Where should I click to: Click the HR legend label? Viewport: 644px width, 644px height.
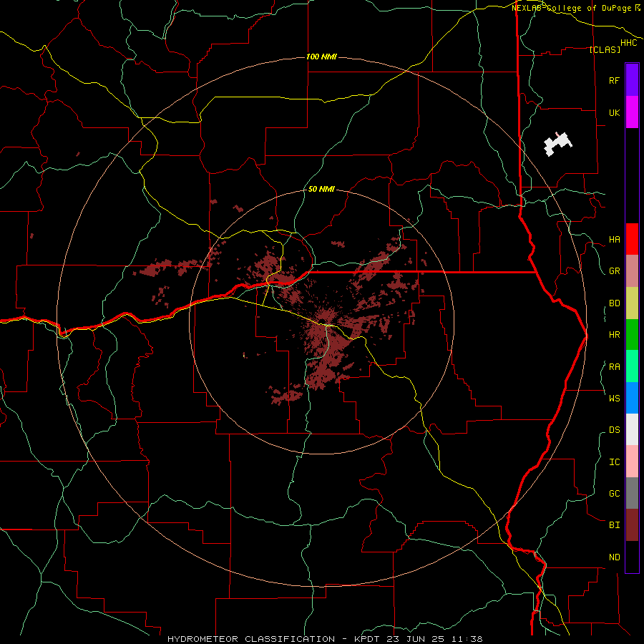coord(614,335)
